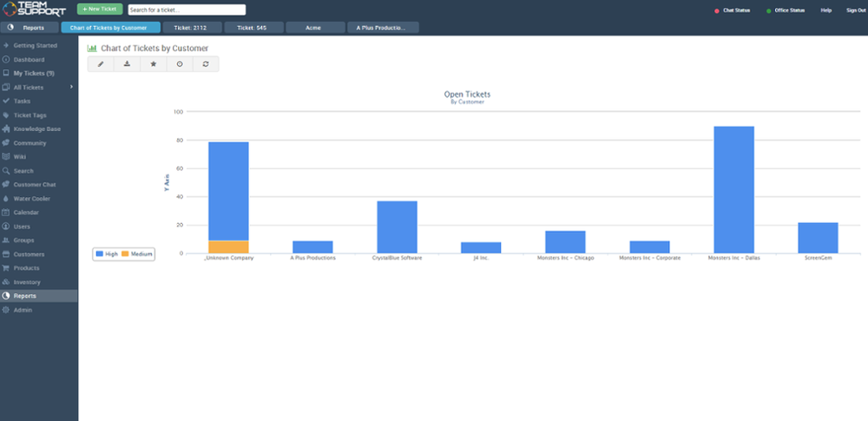Screen dimensions: 868x421
Task: Select the Chart of Tickets by Customer tab
Action: (x=111, y=28)
